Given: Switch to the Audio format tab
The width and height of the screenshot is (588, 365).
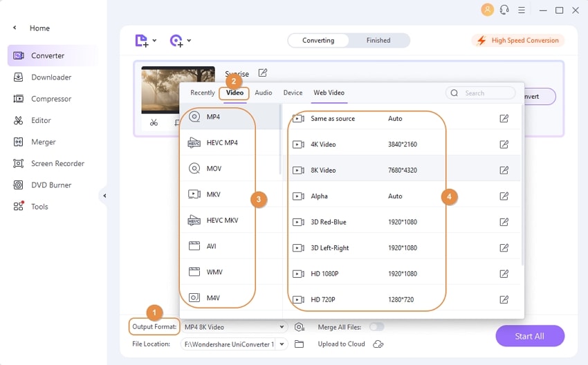Looking at the screenshot, I should [x=263, y=93].
